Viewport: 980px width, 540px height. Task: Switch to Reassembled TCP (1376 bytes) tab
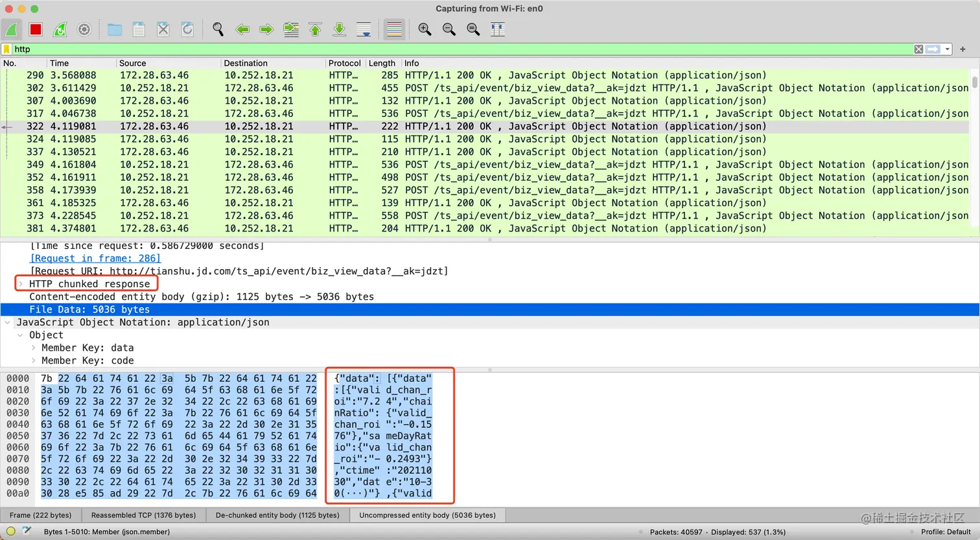[x=143, y=515]
